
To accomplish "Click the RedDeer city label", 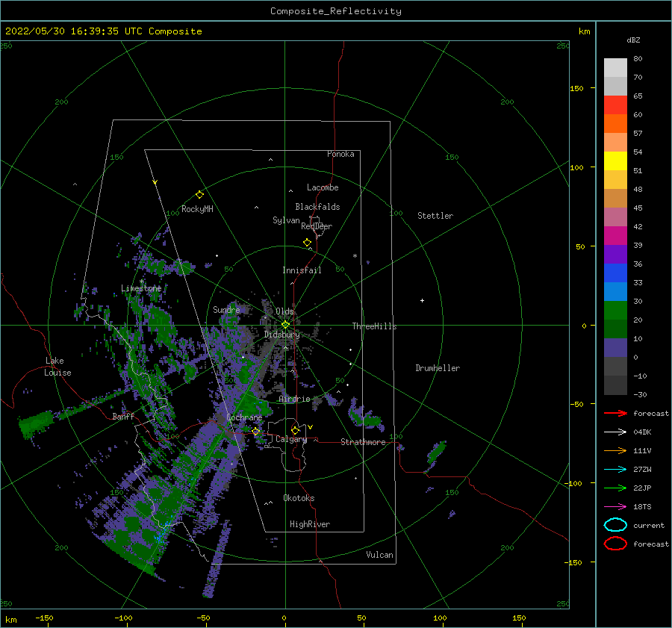I will [317, 226].
